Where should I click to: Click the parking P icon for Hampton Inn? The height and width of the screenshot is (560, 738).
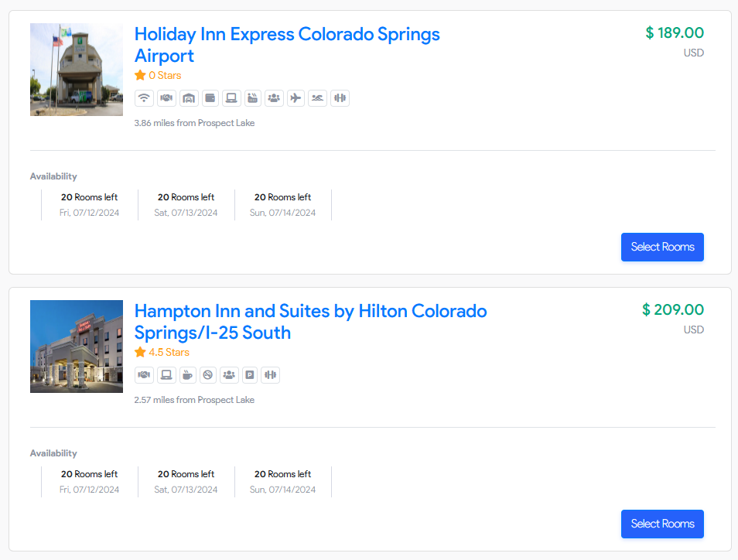click(x=250, y=375)
